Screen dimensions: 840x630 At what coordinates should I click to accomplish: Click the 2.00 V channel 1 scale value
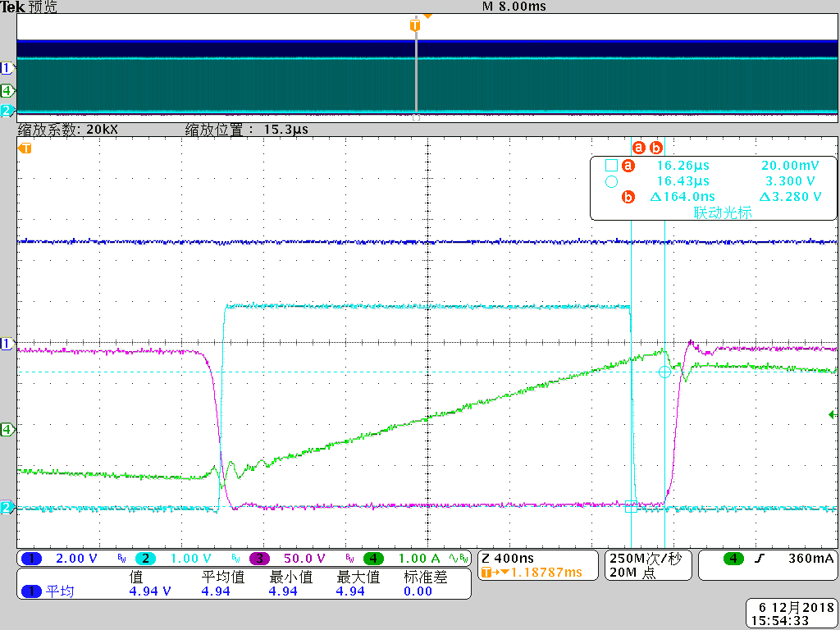76,559
